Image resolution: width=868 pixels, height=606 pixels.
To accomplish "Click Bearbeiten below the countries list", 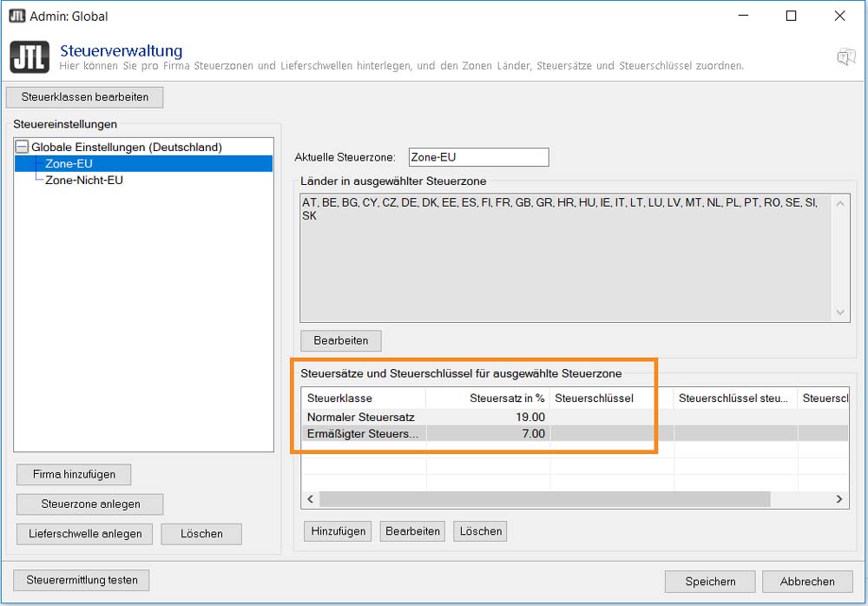I will click(x=341, y=340).
